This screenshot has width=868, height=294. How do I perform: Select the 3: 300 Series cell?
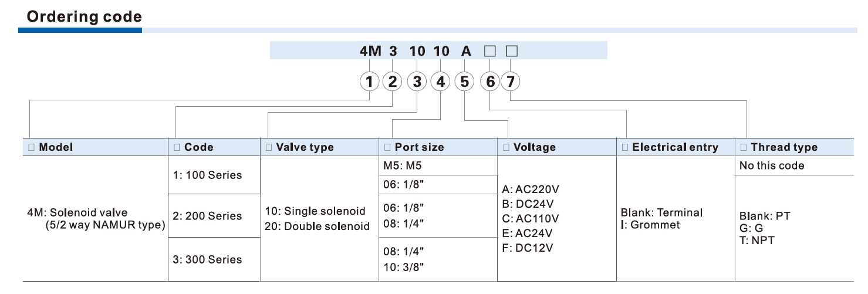207,259
